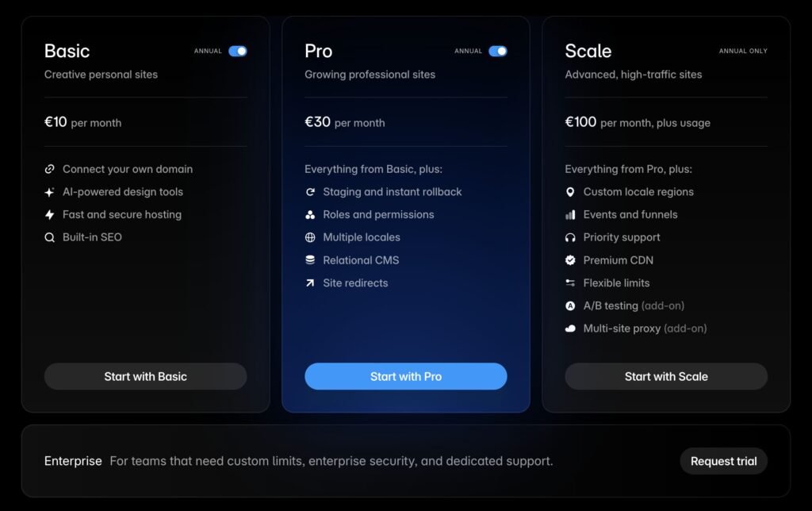Click the pin icon for Custom locale regions
The height and width of the screenshot is (511, 812).
(x=570, y=192)
